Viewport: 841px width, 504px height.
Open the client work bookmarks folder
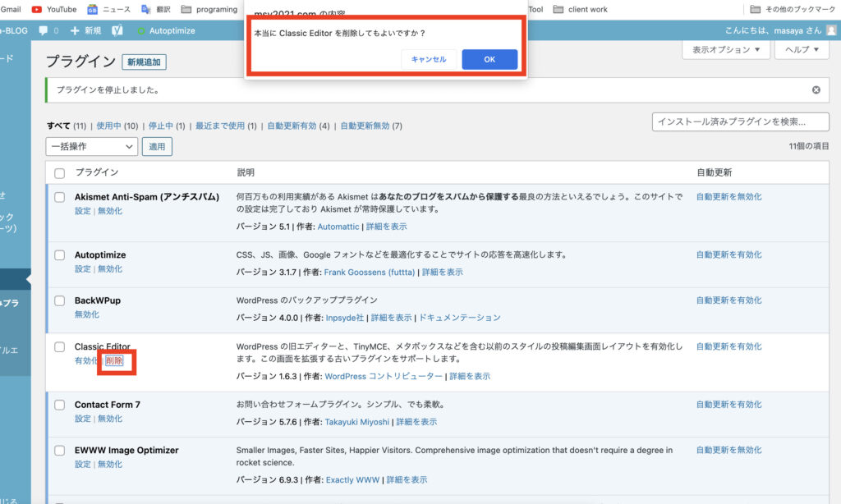click(581, 9)
